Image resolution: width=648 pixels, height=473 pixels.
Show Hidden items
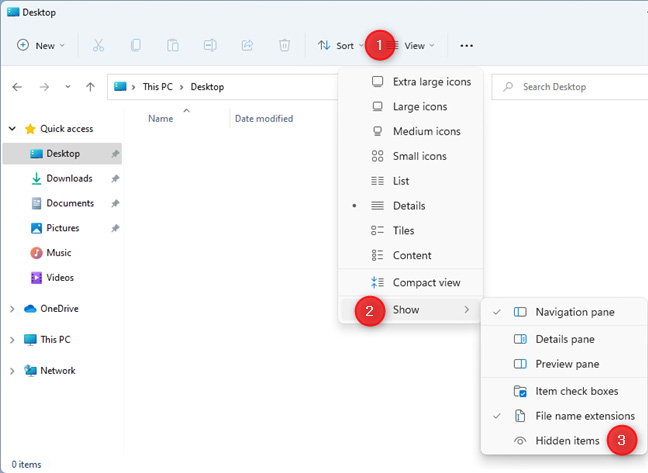(563, 441)
